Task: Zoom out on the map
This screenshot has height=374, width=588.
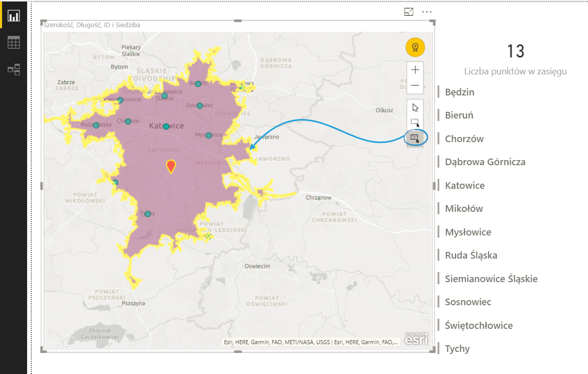Action: click(415, 86)
